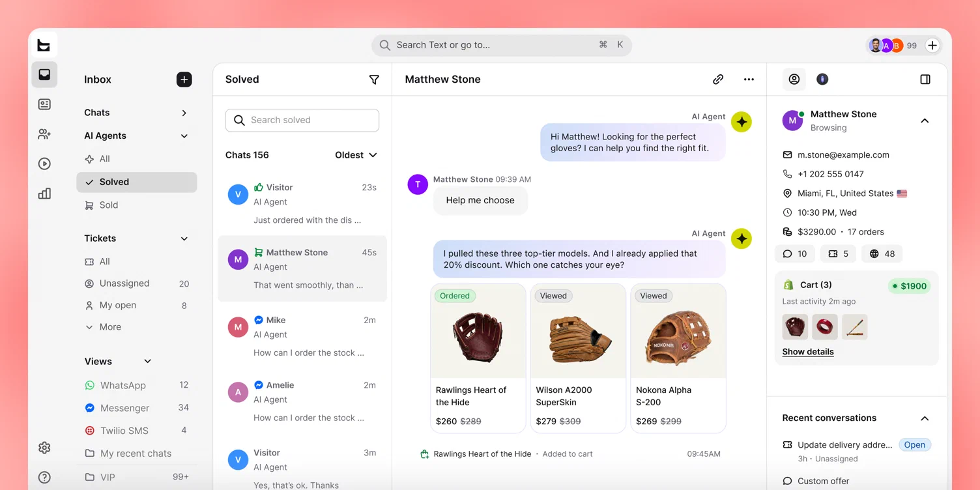Screen dimensions: 980x490
Task: Open the Twilio SMS view
Action: pos(137,431)
